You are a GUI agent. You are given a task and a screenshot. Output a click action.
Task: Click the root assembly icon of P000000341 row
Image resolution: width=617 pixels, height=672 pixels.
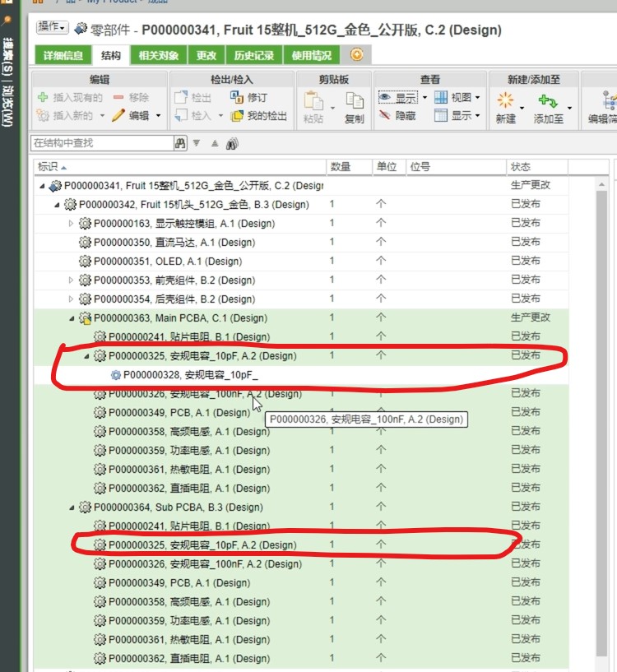coord(55,186)
